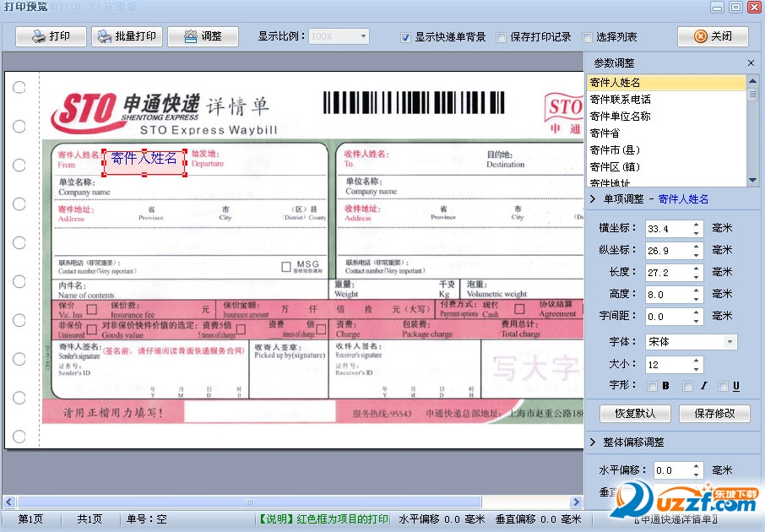This screenshot has width=765, height=532.
Task: Maximize the 打印预览 window
Action: (735, 7)
